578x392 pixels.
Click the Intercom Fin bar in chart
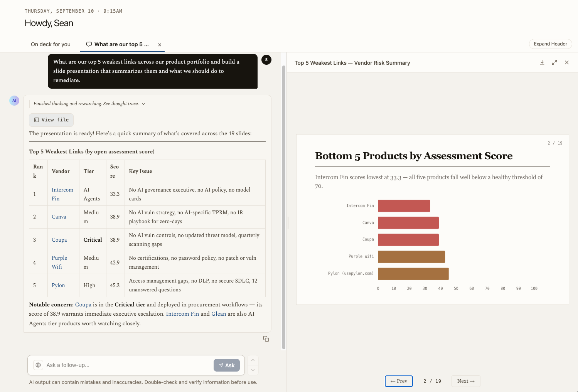(x=404, y=206)
